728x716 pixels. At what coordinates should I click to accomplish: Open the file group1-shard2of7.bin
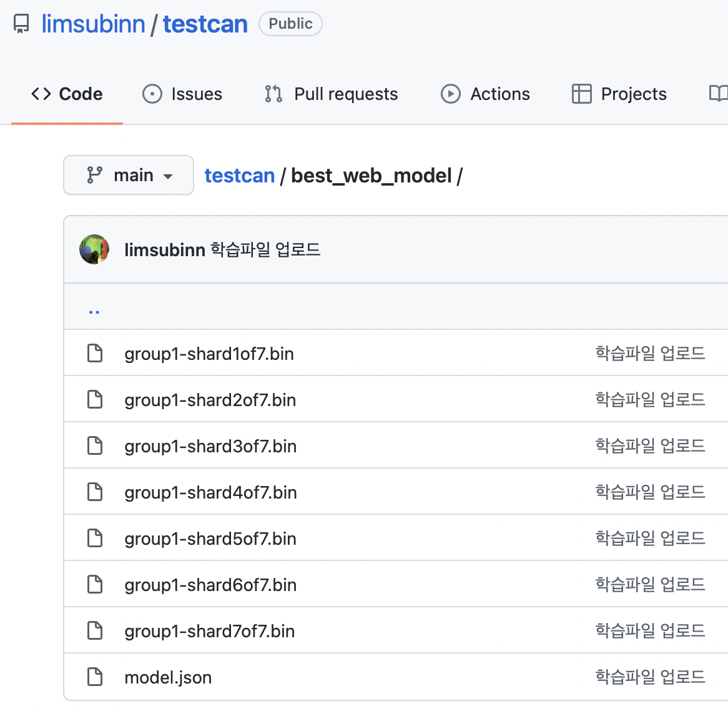210,400
